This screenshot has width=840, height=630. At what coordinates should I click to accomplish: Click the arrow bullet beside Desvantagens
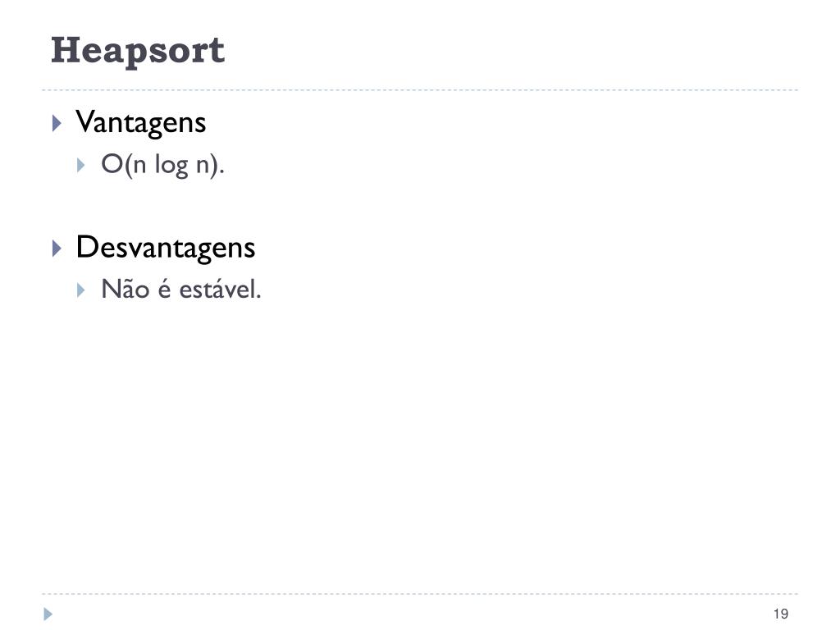[57, 248]
